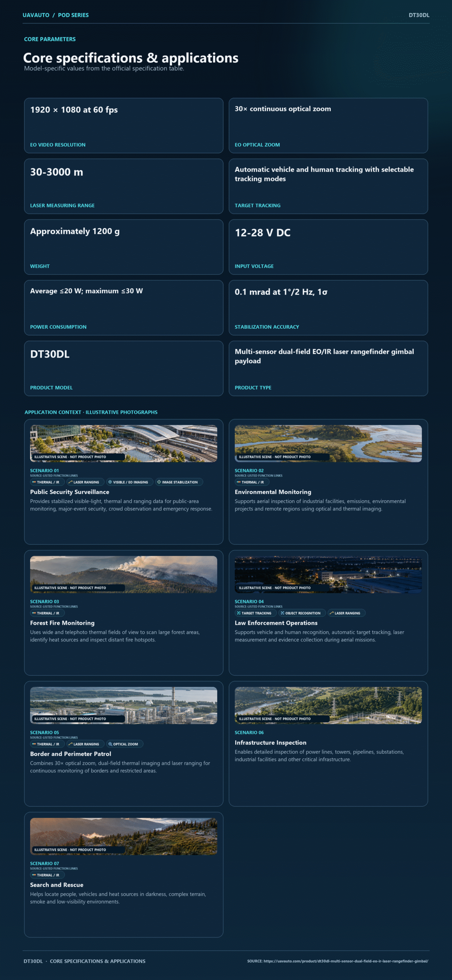This screenshot has width=452, height=980.
Task: Click the "Law Enforcement Operations" title
Action: tap(276, 623)
